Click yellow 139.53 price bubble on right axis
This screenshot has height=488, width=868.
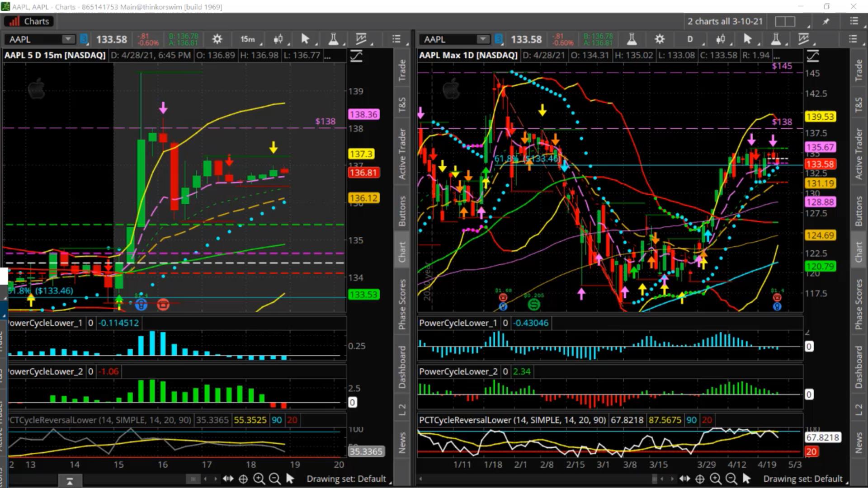pyautogui.click(x=820, y=117)
